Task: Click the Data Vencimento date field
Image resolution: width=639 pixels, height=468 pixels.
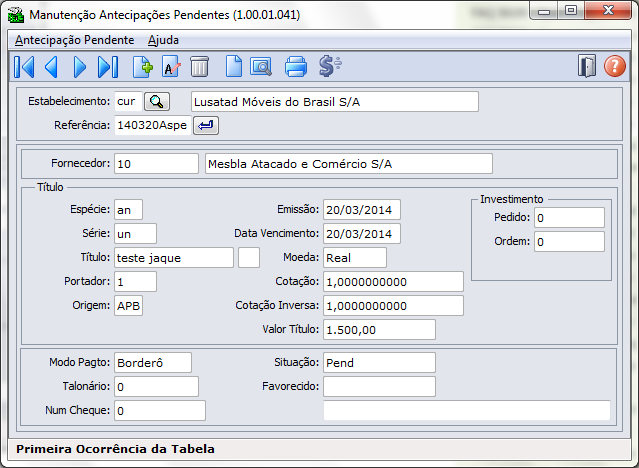Action: 362,234
